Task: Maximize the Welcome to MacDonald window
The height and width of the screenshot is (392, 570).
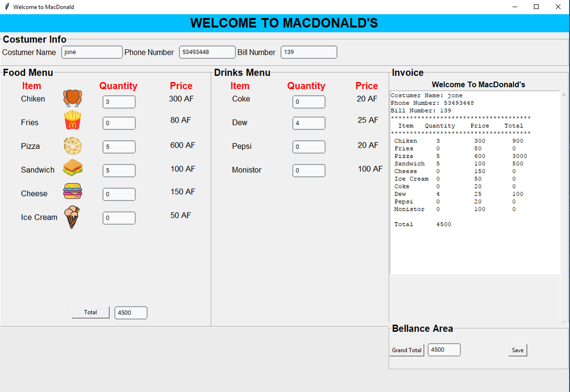Action: pos(536,7)
